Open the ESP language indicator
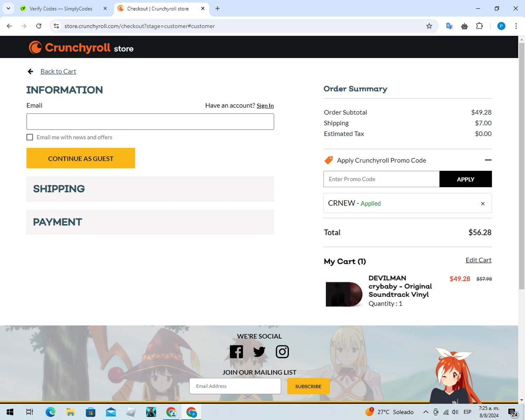This screenshot has height=420, width=525. (x=467, y=412)
